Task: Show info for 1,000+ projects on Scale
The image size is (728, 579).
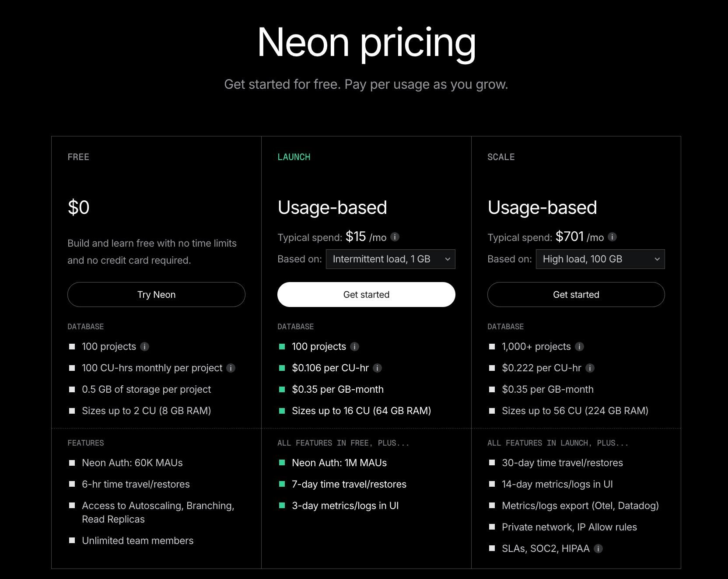Action: pyautogui.click(x=579, y=346)
